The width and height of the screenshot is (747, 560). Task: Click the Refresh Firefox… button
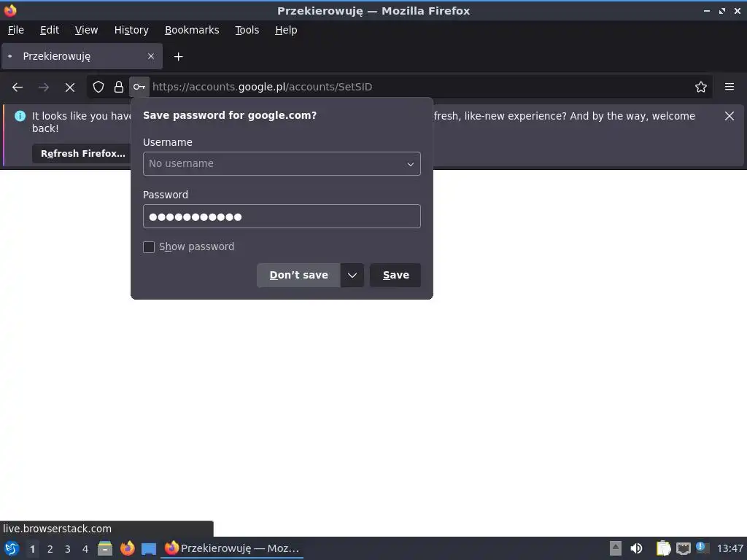pos(83,154)
